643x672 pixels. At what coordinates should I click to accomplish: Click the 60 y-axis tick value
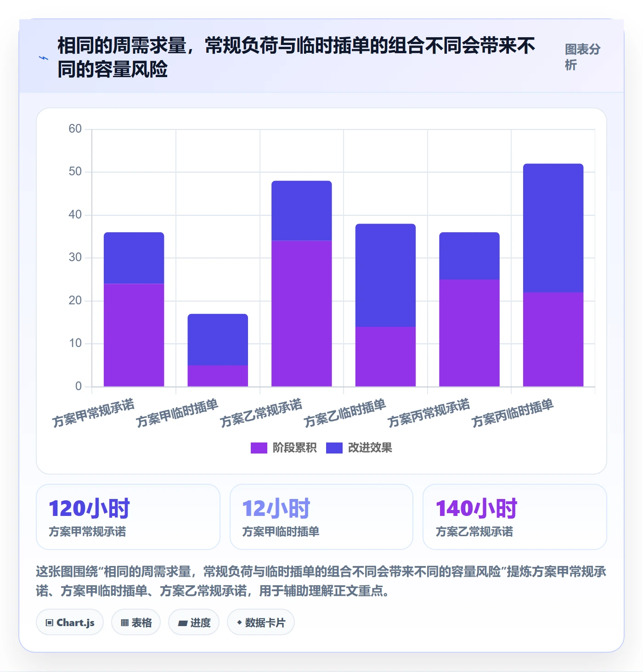[x=75, y=129]
